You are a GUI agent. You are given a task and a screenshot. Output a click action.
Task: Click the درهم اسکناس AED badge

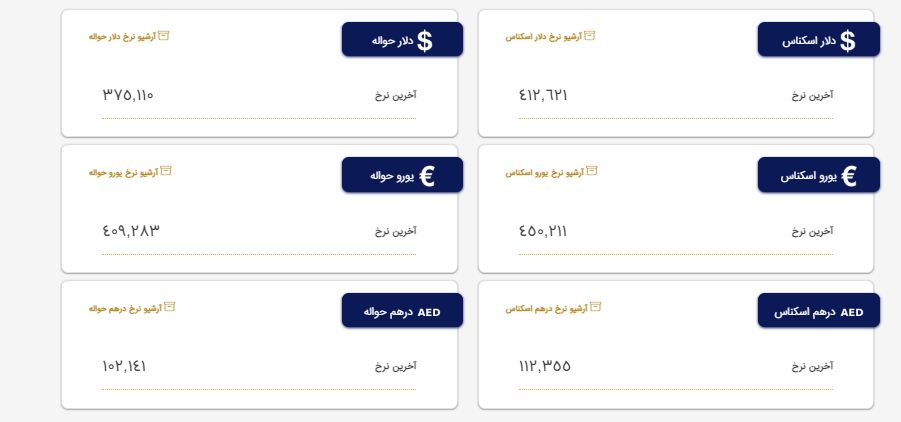[818, 312]
